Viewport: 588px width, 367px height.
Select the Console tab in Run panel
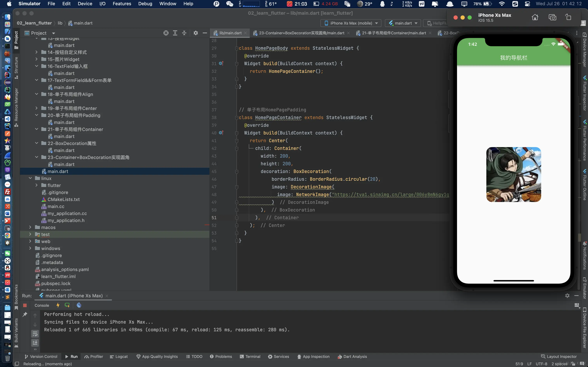pyautogui.click(x=42, y=305)
